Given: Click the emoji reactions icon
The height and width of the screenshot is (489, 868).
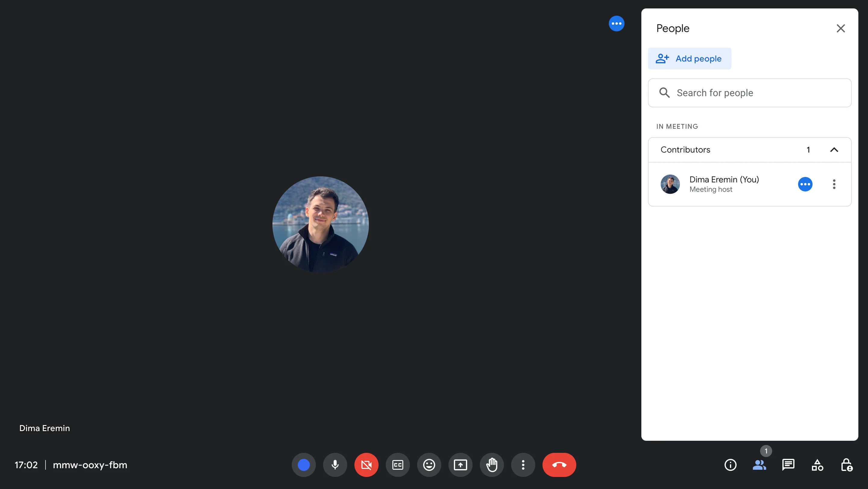Looking at the screenshot, I should point(429,465).
